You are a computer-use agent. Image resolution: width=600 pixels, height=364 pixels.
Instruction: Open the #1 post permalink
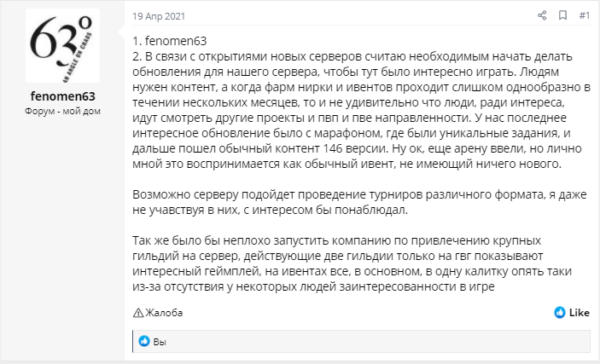pos(584,15)
